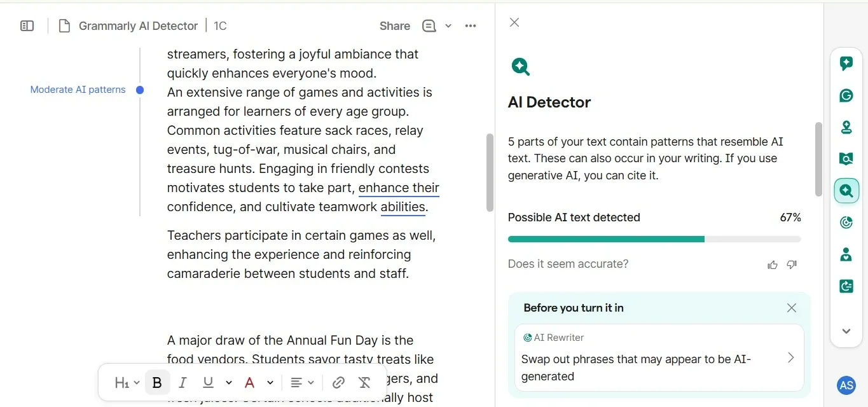
Task: Open the AI Rewriter suggestion arrow
Action: 791,357
